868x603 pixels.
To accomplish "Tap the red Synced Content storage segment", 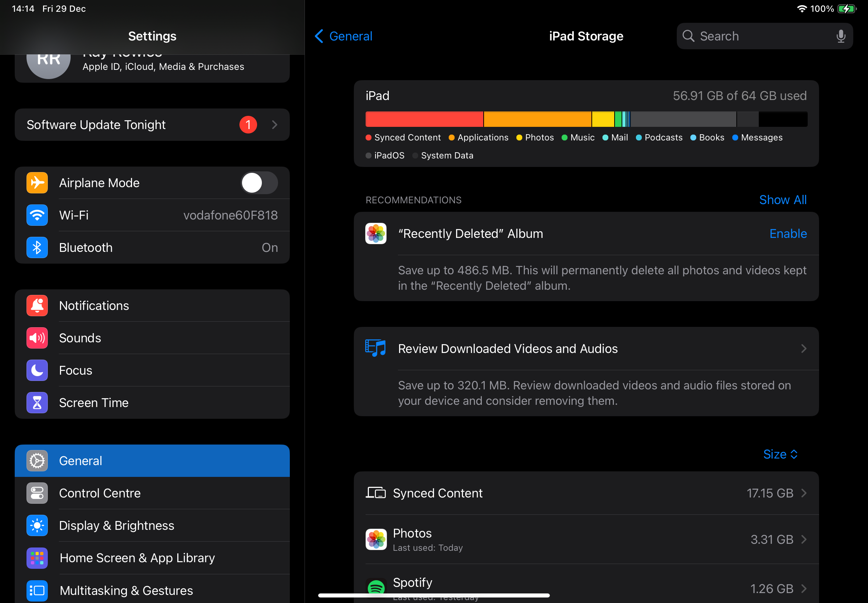I will pos(424,119).
